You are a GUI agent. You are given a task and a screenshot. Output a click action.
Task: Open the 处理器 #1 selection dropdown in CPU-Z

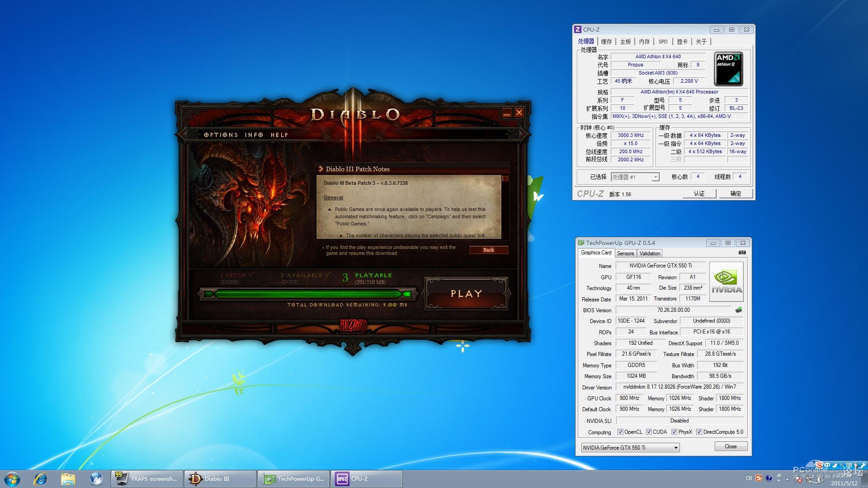635,177
